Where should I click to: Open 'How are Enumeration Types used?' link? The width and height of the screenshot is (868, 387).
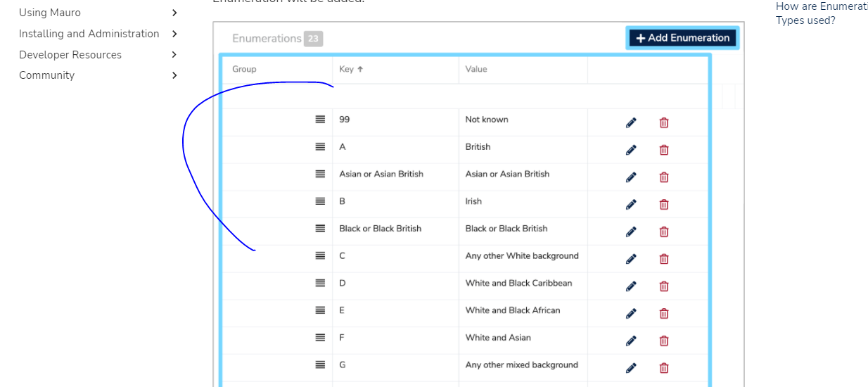click(822, 13)
